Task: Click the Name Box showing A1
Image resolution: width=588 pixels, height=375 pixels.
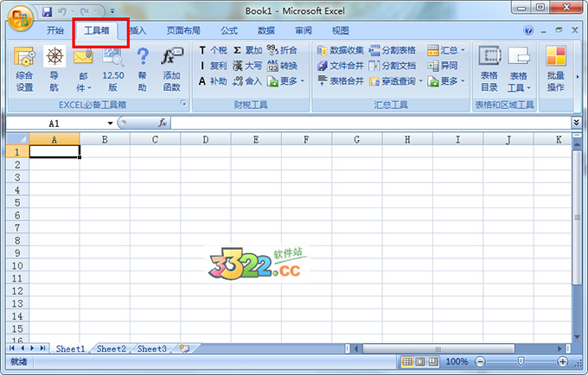Action: (54, 124)
